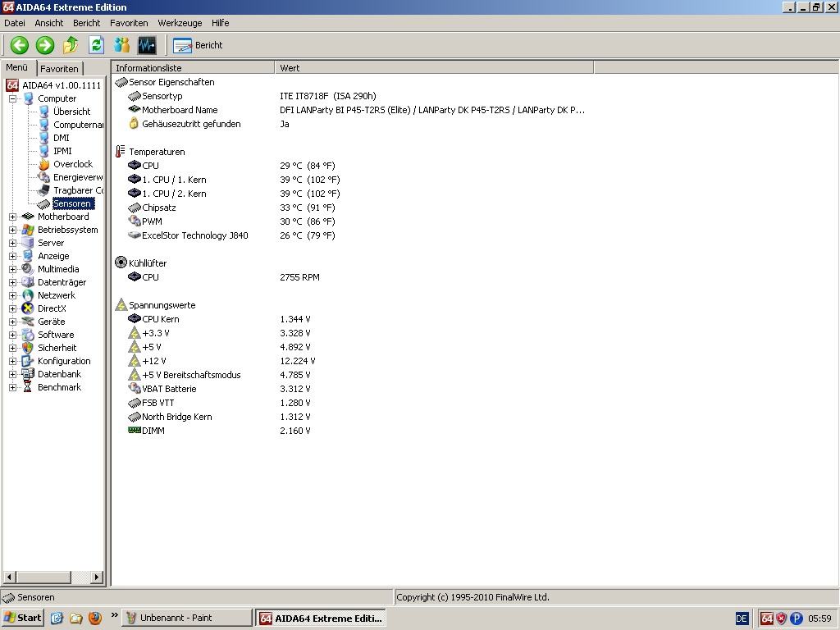Click the up-level arrow toolbar icon
Screen dimensions: 840x630
(x=71, y=45)
